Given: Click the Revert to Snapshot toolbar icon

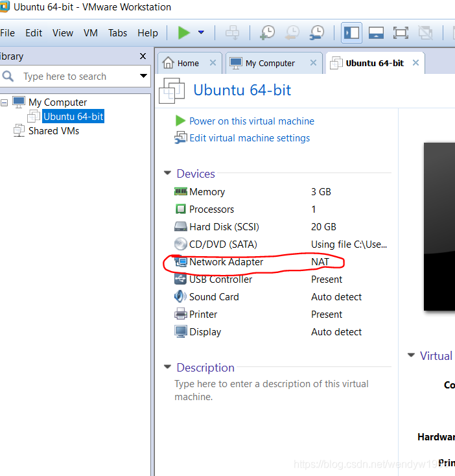Looking at the screenshot, I should pyautogui.click(x=292, y=32).
